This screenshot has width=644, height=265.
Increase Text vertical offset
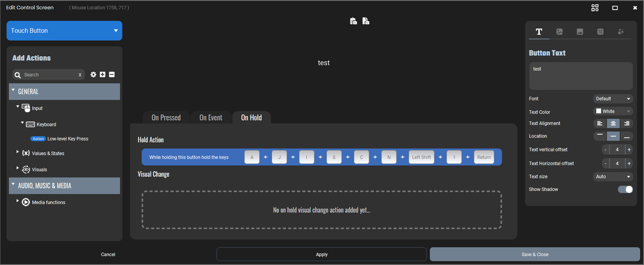tap(629, 150)
